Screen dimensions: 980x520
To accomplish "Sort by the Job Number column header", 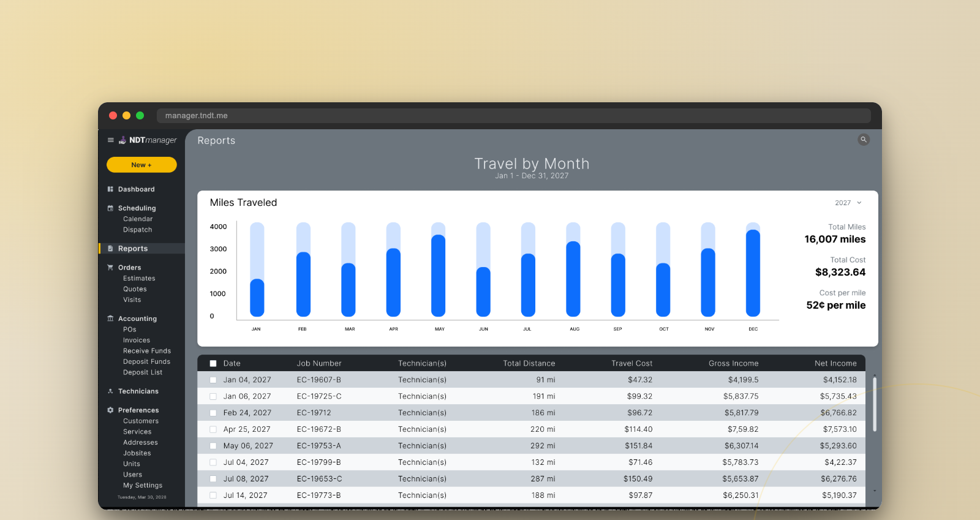I will 319,364.
